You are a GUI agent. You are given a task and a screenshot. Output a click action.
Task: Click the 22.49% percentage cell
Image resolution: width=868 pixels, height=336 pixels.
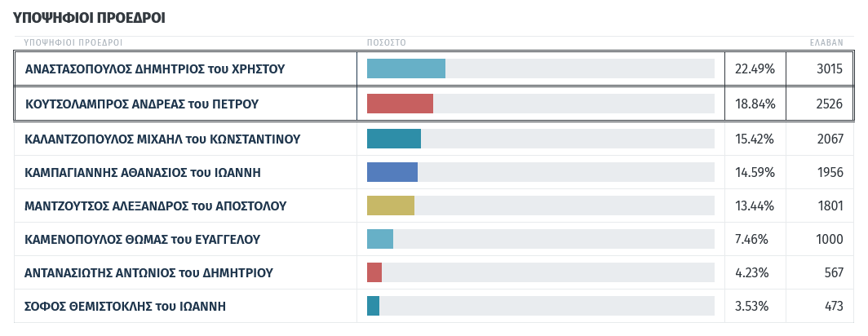click(x=755, y=69)
